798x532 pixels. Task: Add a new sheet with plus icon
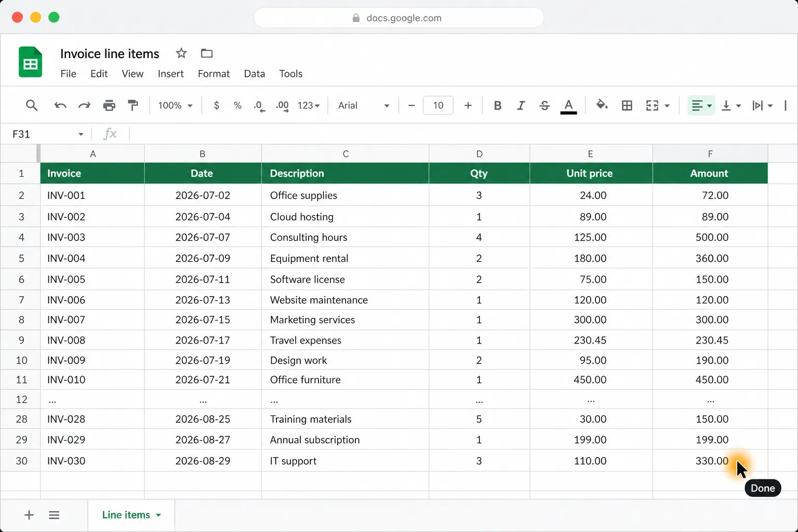(x=29, y=515)
